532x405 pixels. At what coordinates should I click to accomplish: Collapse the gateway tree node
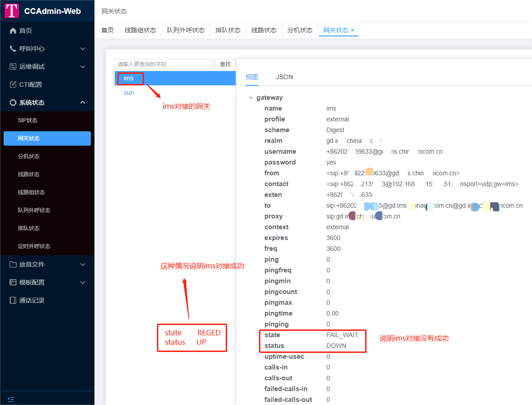251,98
